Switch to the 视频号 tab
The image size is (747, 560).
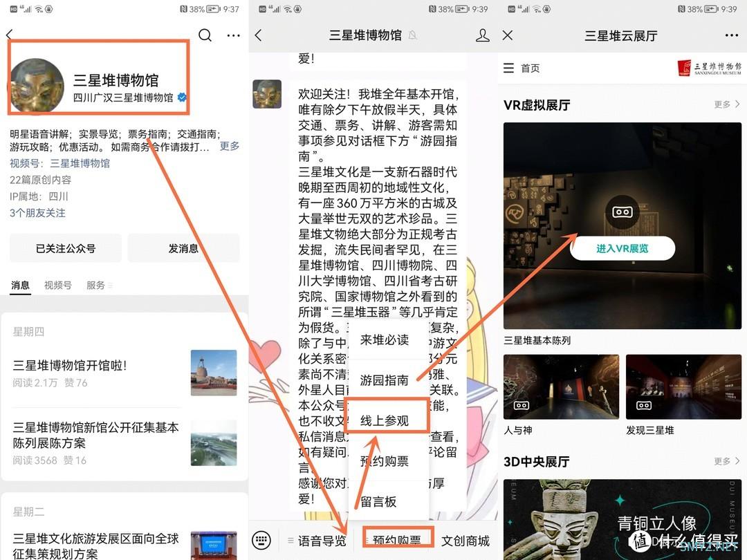point(57,285)
